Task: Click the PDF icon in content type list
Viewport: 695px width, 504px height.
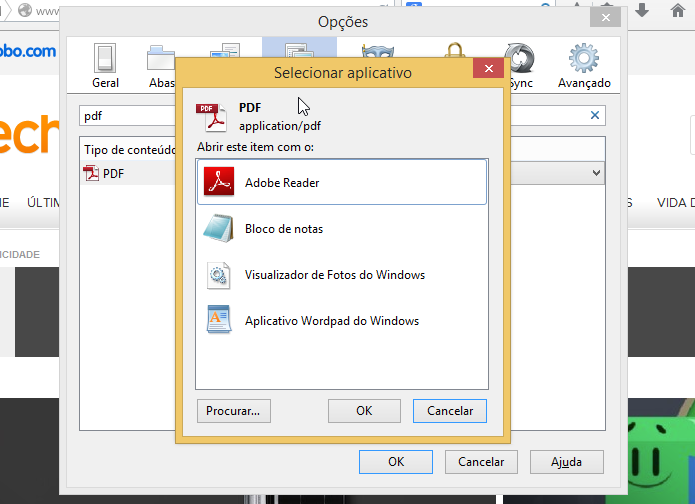Action: coord(91,173)
